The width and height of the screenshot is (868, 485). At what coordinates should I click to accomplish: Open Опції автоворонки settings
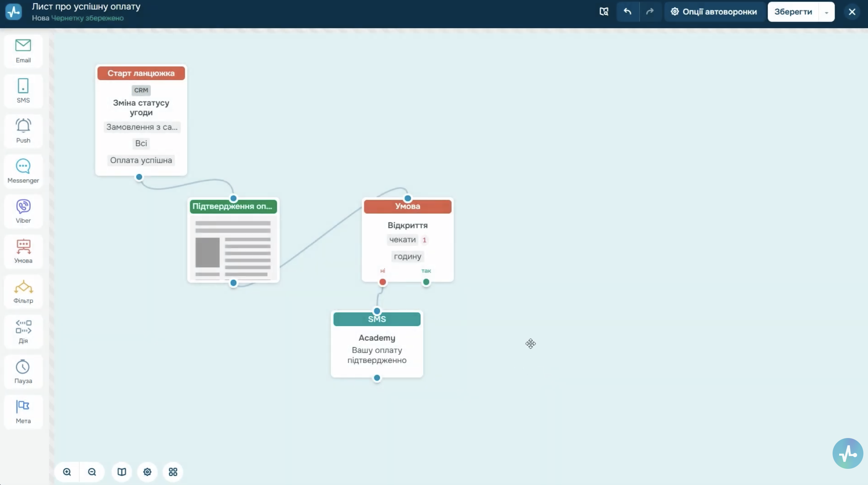[x=714, y=12]
